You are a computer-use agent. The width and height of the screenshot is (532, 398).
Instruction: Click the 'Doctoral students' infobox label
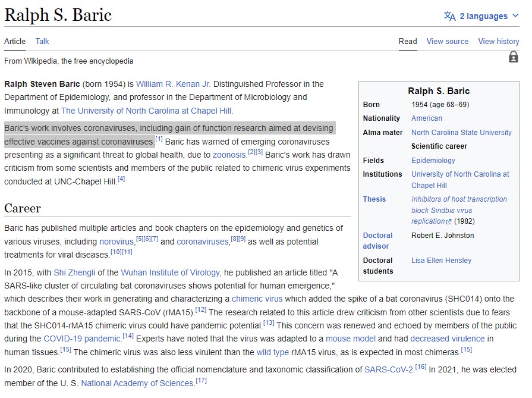378,266
